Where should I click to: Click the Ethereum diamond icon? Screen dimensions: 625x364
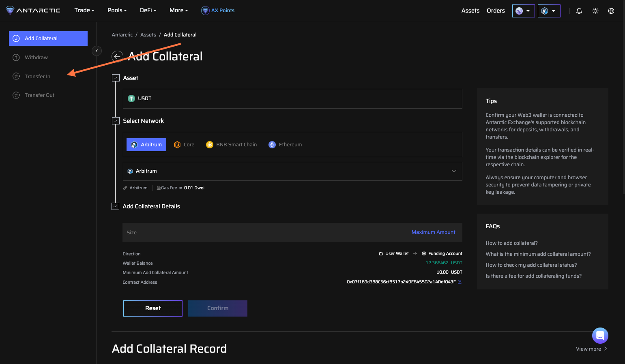click(x=272, y=145)
